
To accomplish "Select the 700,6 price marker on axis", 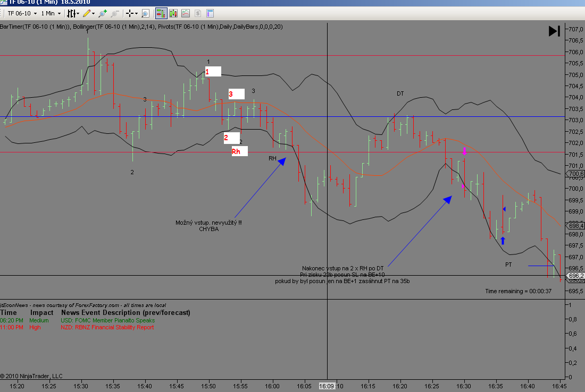I will pyautogui.click(x=575, y=174).
